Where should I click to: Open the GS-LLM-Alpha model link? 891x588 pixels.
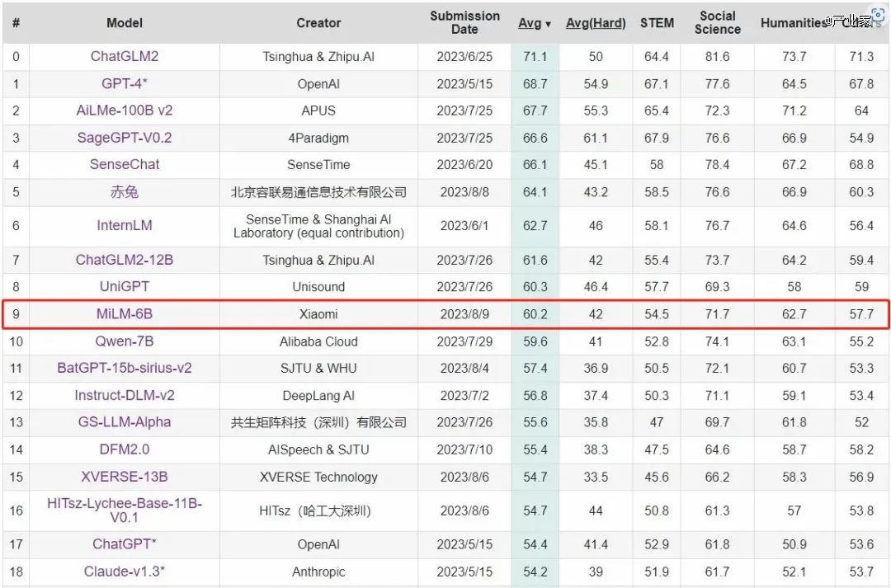pos(125,422)
